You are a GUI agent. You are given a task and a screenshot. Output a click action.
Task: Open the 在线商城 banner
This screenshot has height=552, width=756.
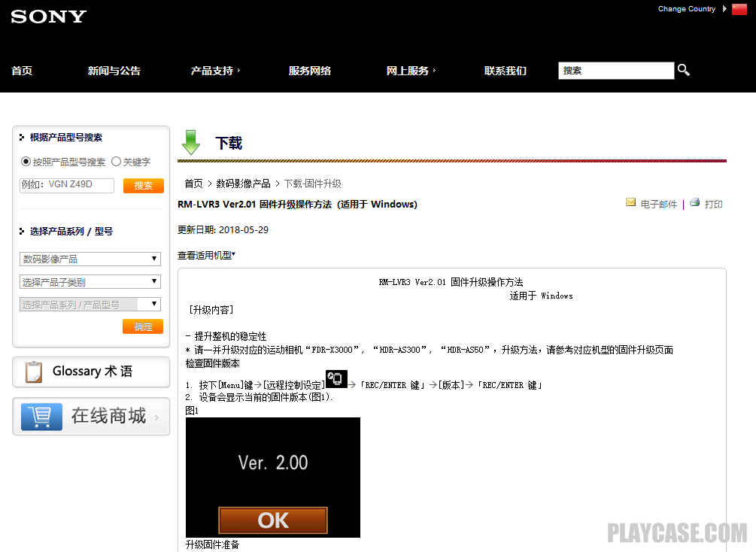(91, 417)
